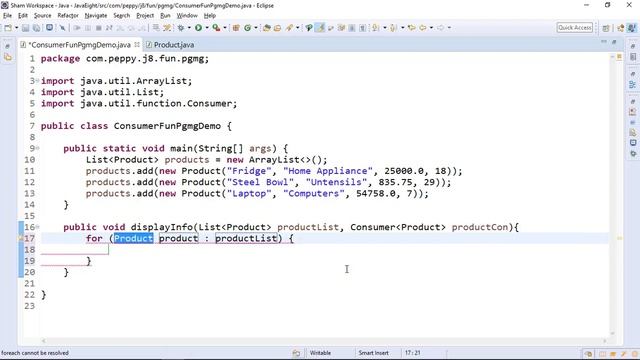The image size is (640, 360).
Task: Click the Save toolbar icon
Action: tap(25, 28)
